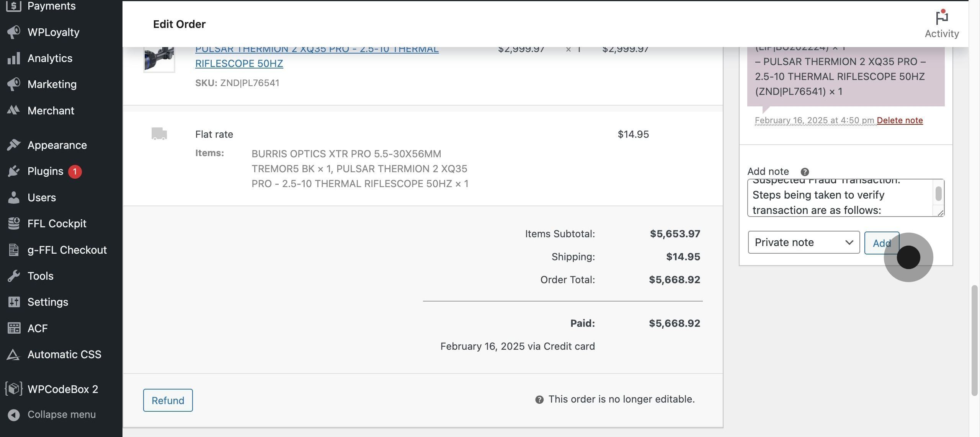Click the Automatic CSS icon
Image resolution: width=980 pixels, height=437 pixels.
(x=14, y=354)
